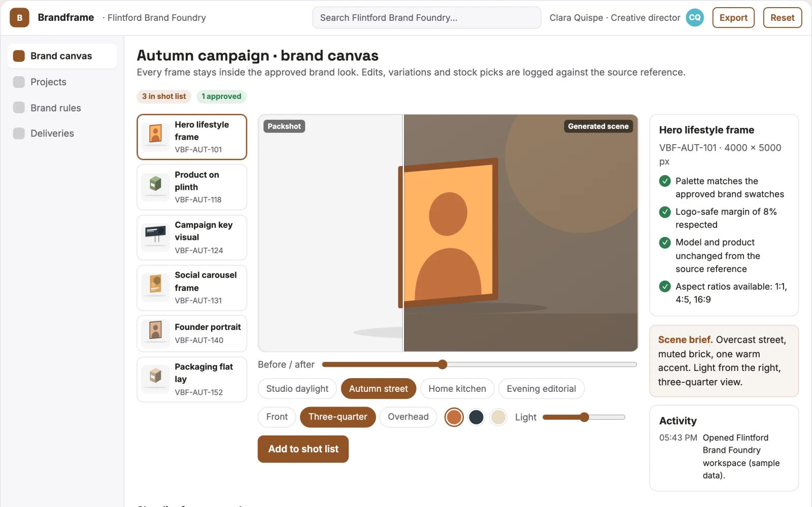812x507 pixels.
Task: Choose the Home kitchen scene
Action: [457, 389]
